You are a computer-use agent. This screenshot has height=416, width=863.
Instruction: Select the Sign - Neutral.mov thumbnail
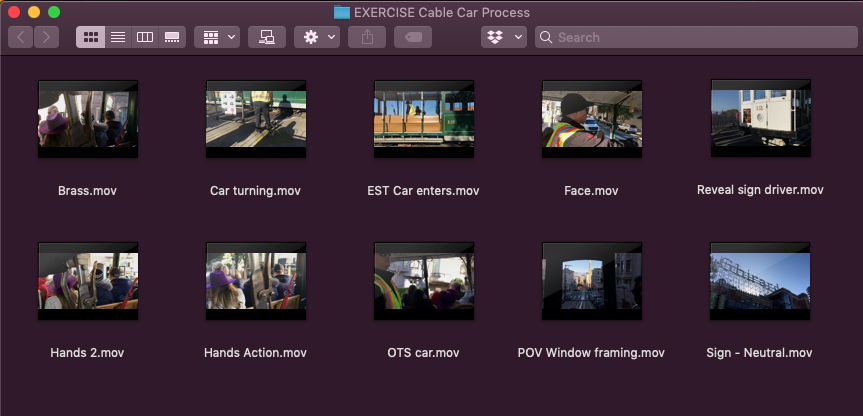[x=760, y=281]
